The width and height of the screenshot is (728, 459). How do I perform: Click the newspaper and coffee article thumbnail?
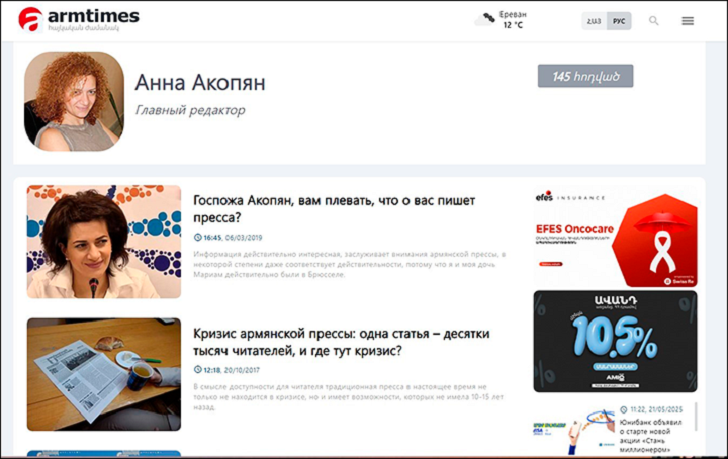[x=104, y=374]
